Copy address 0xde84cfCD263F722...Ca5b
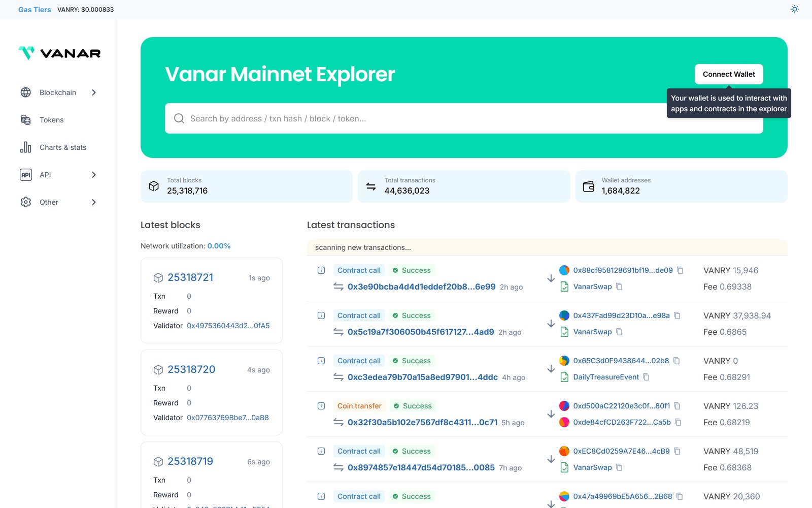 [678, 422]
